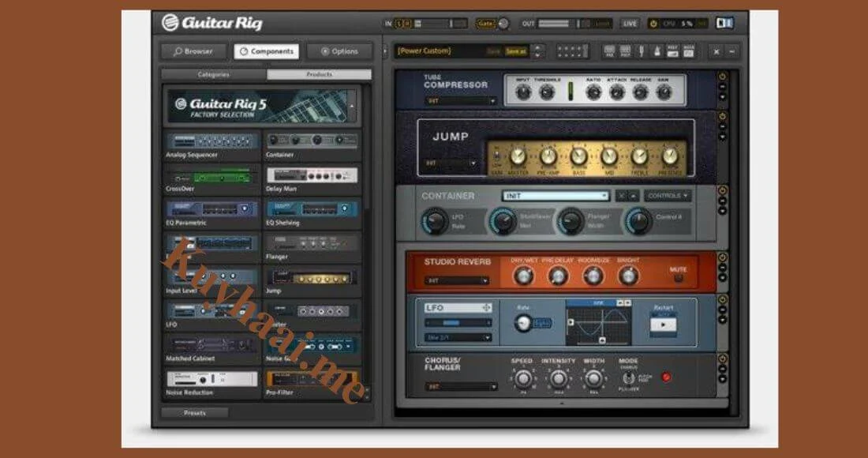Minimize the Studio Reverb module
The width and height of the screenshot is (868, 458).
point(722,268)
